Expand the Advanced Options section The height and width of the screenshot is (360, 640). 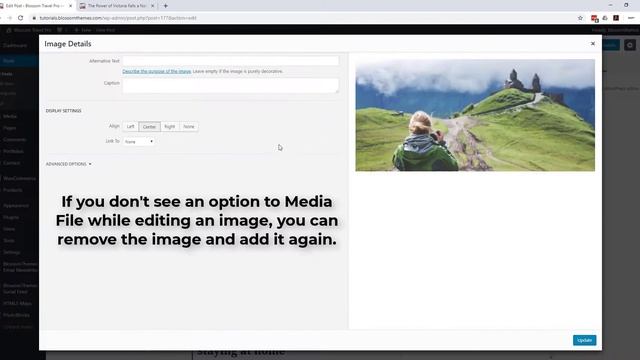click(x=69, y=164)
